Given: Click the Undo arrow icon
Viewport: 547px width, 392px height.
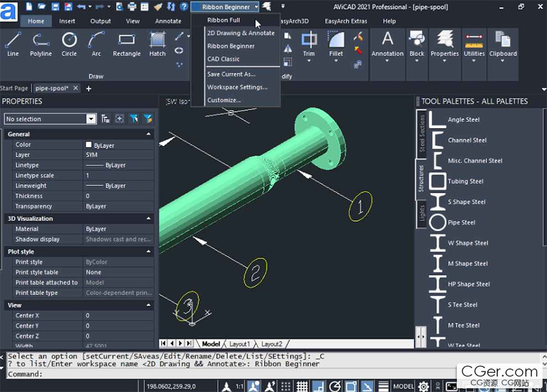Looking at the screenshot, I should point(81,6).
